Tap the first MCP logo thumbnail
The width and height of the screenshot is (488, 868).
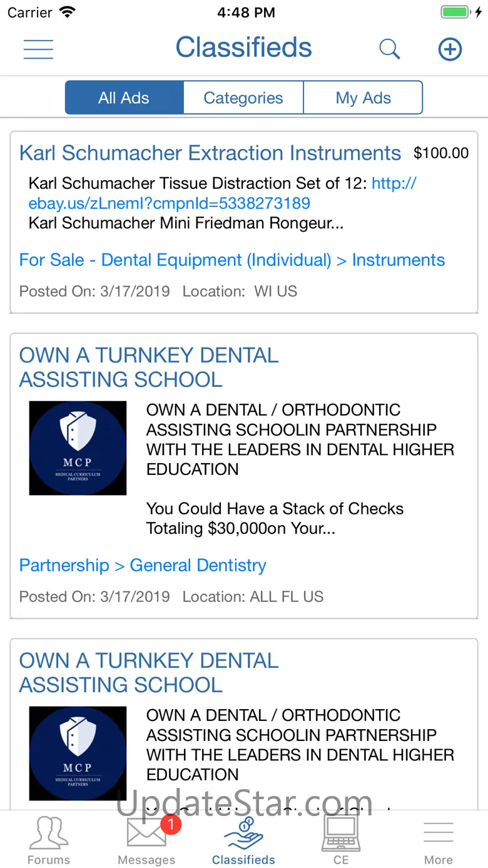click(78, 448)
